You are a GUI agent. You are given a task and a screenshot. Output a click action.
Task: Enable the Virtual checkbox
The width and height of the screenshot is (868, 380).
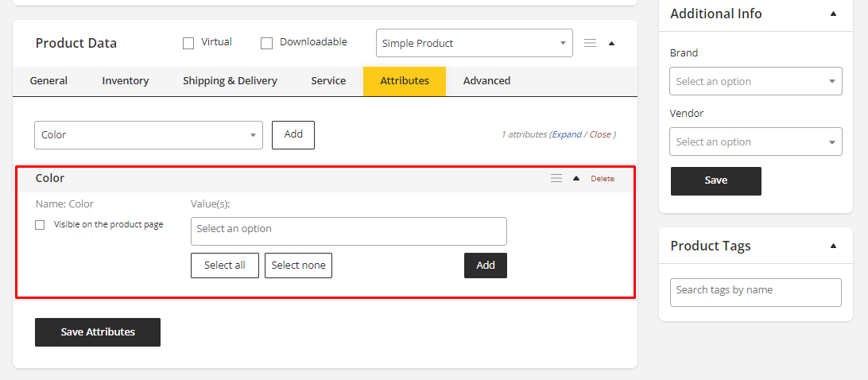(x=188, y=43)
